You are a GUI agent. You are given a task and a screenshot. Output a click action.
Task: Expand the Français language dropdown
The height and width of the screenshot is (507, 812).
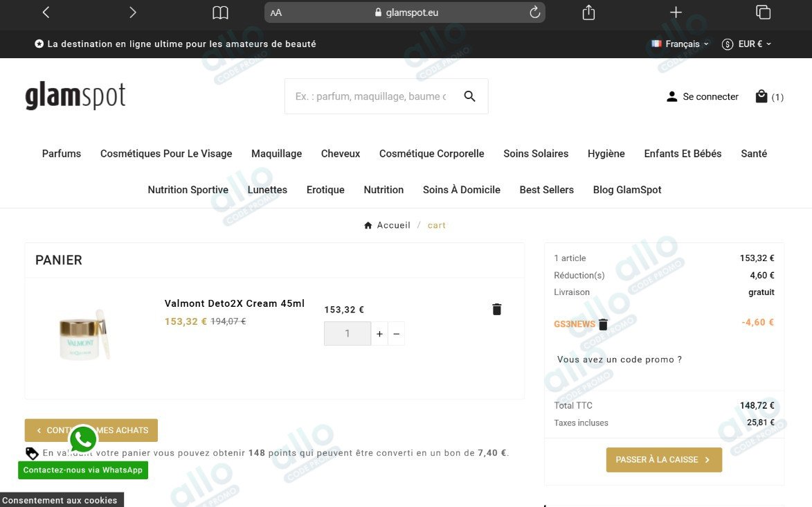coord(680,44)
